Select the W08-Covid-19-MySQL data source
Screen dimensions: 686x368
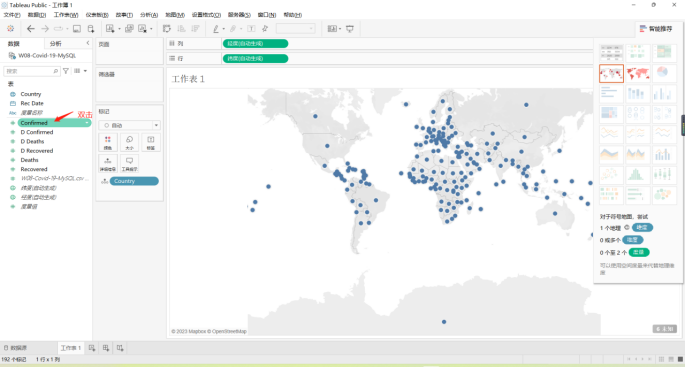[47, 56]
